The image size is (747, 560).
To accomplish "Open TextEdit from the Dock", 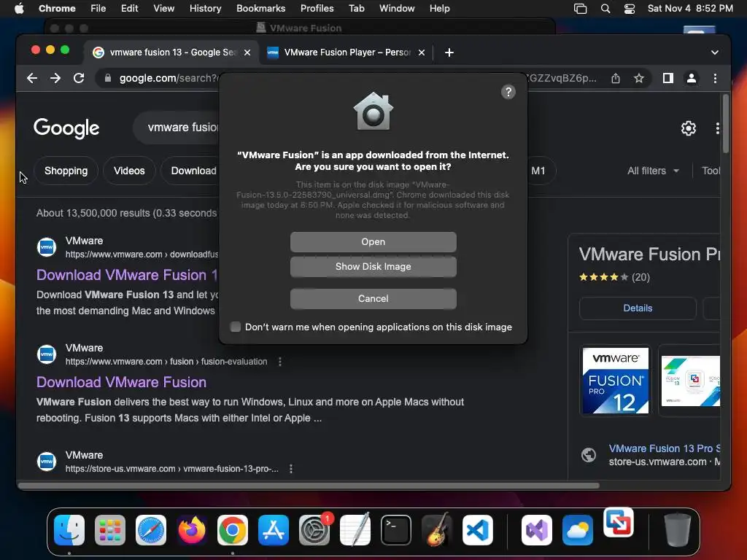I will (x=355, y=530).
